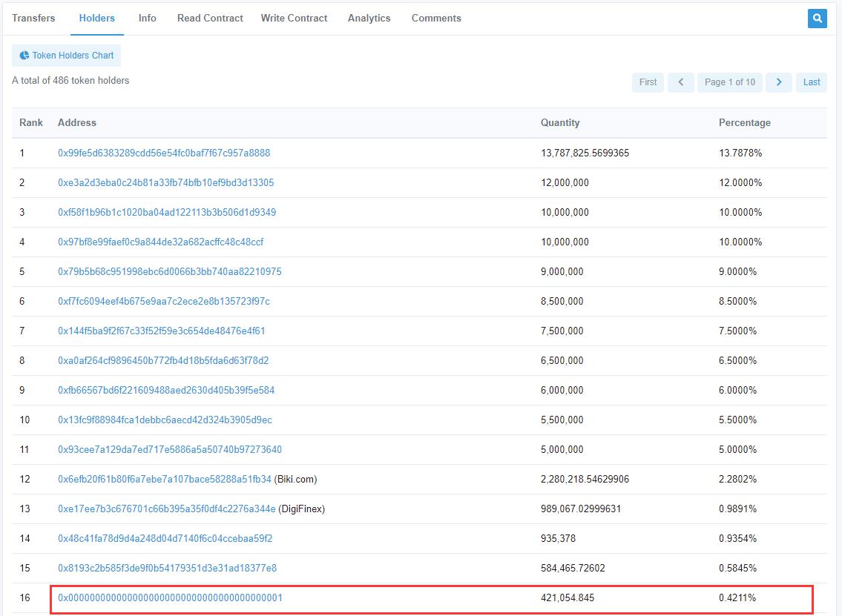
Task: Open rank 8 address 0xa0af264c...78d2
Action: pyautogui.click(x=163, y=360)
